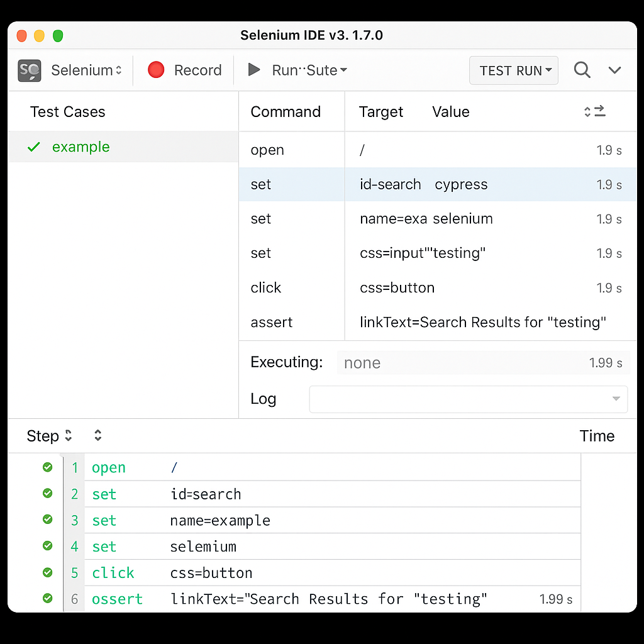Screen dimensions: 644x644
Task: Click the Run Suite label
Action: (304, 70)
